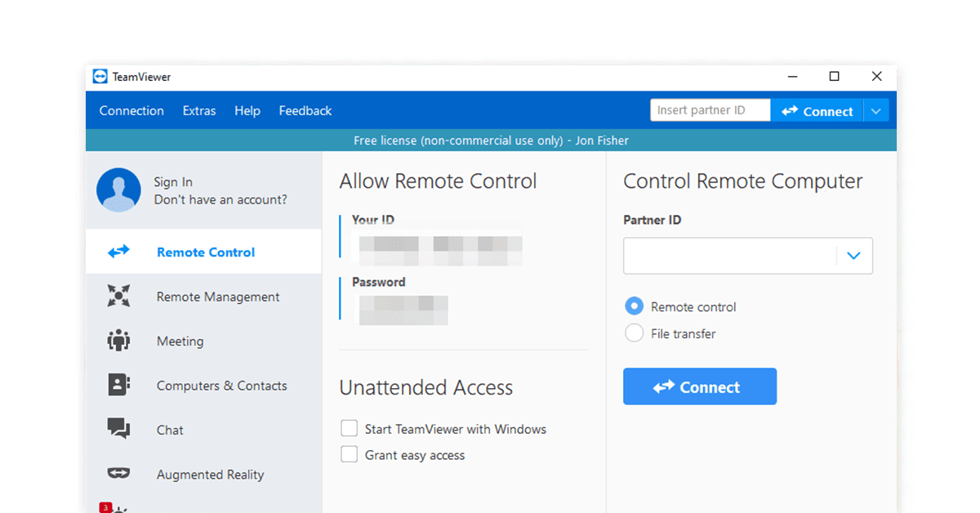The width and height of the screenshot is (980, 513).
Task: Click the Unattended Access heading
Action: [426, 387]
